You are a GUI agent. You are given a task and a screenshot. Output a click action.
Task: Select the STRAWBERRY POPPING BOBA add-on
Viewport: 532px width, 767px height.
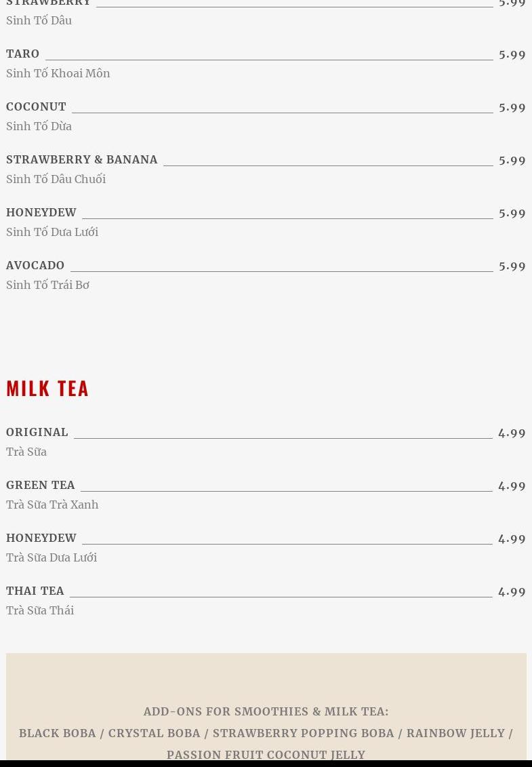pyautogui.click(x=303, y=733)
